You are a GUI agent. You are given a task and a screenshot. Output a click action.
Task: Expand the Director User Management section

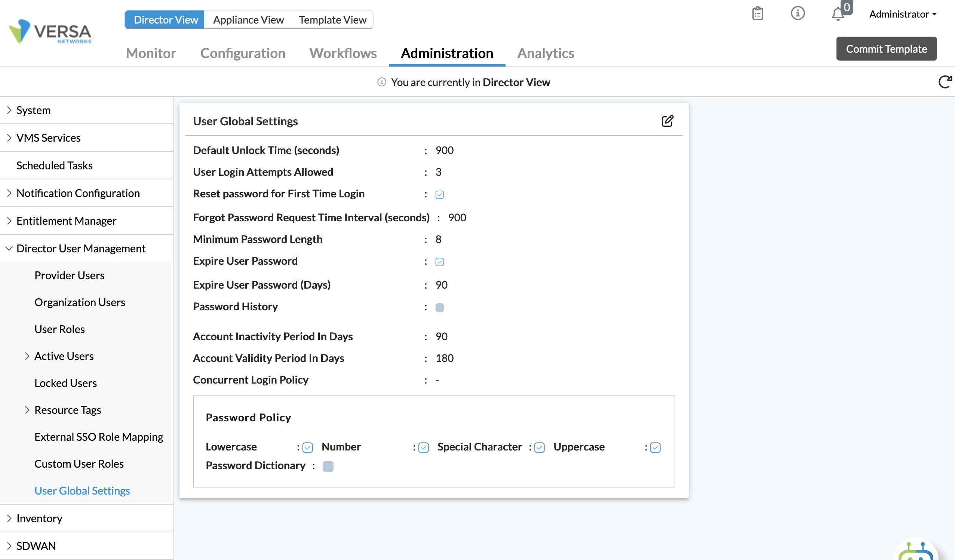(x=81, y=248)
